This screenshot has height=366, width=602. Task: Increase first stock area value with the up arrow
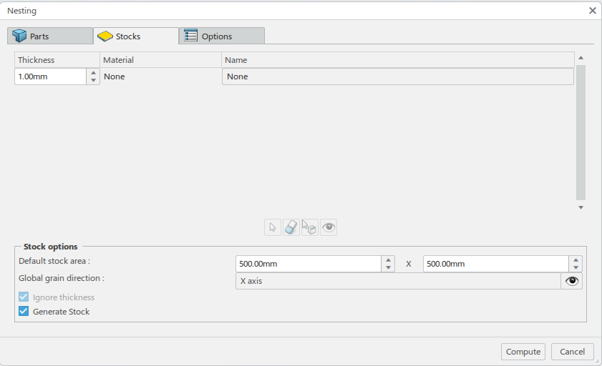(388, 260)
